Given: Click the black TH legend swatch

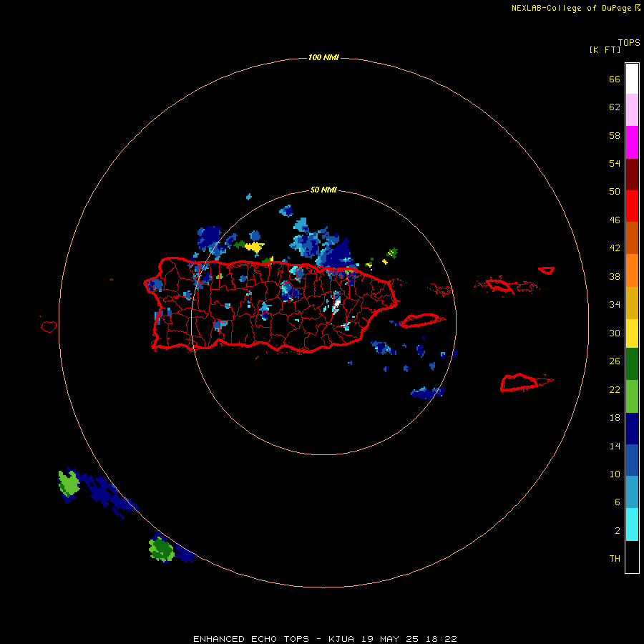Looking at the screenshot, I should (632, 557).
